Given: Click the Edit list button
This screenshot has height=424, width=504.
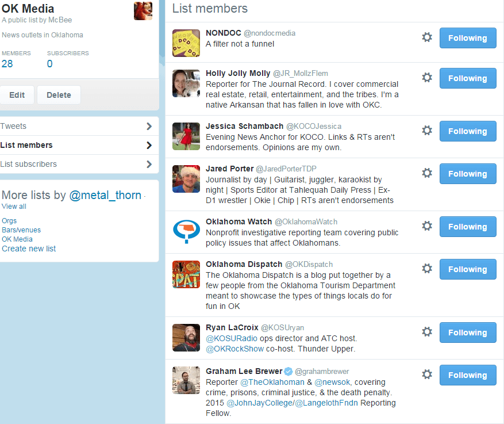Looking at the screenshot, I should [x=17, y=96].
